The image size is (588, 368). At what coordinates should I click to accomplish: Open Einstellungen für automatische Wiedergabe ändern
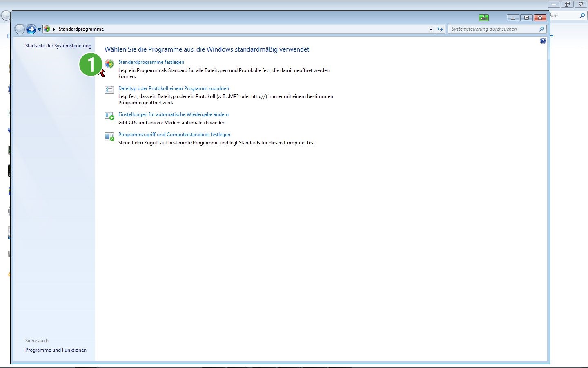click(174, 114)
